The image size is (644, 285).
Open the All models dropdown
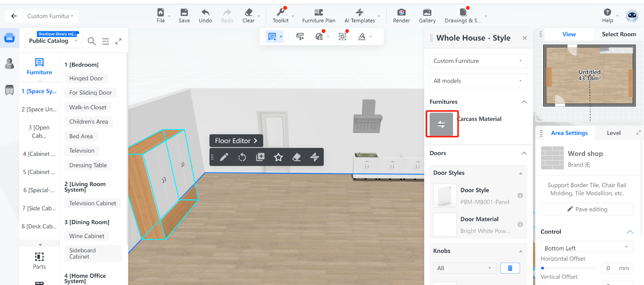(478, 81)
